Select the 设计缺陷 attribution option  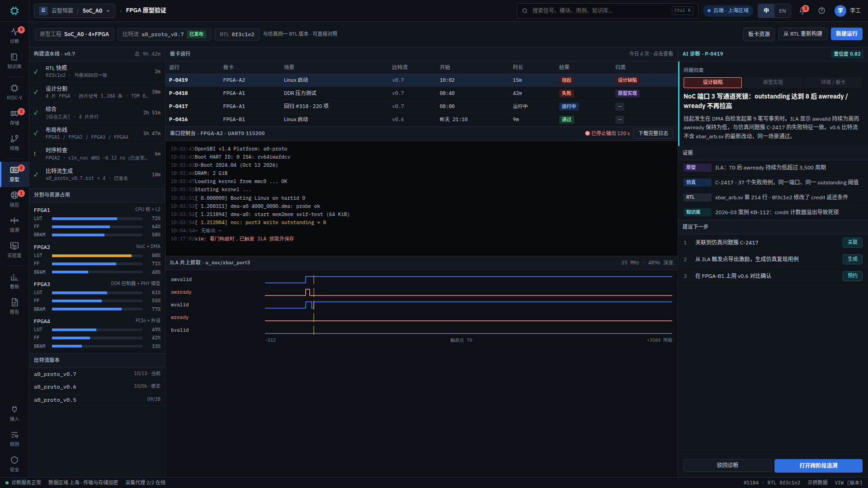click(x=712, y=82)
